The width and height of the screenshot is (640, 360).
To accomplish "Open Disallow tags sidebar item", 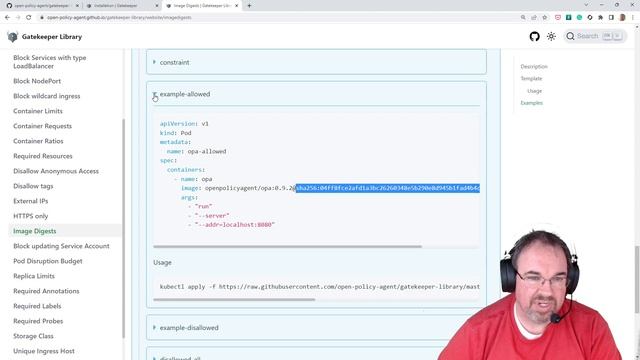I will pos(33,186).
